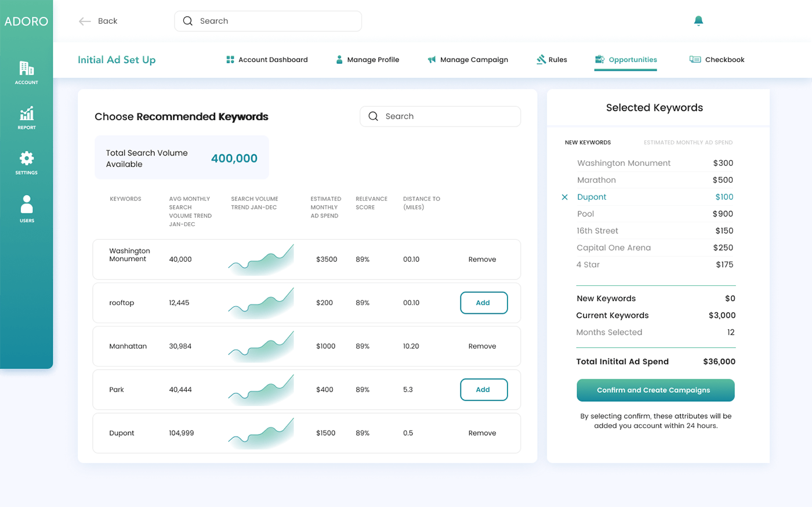Click the Park keyword name
The image size is (812, 507).
117,390
